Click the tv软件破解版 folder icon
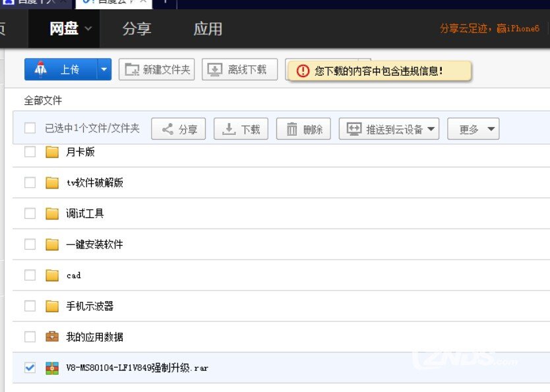The image size is (550, 392). coord(52,182)
